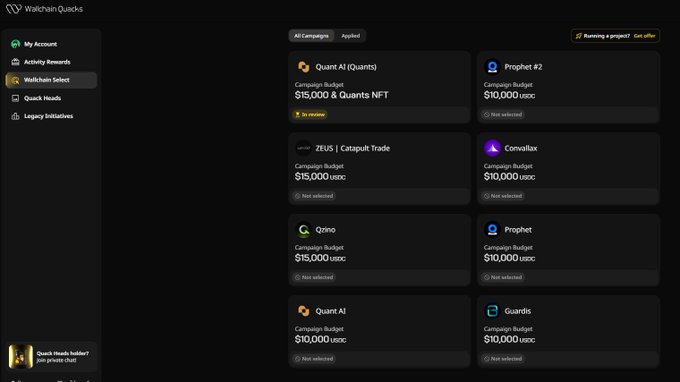Image resolution: width=680 pixels, height=382 pixels.
Task: Open Quack Heads from the sidebar
Action: point(51,98)
